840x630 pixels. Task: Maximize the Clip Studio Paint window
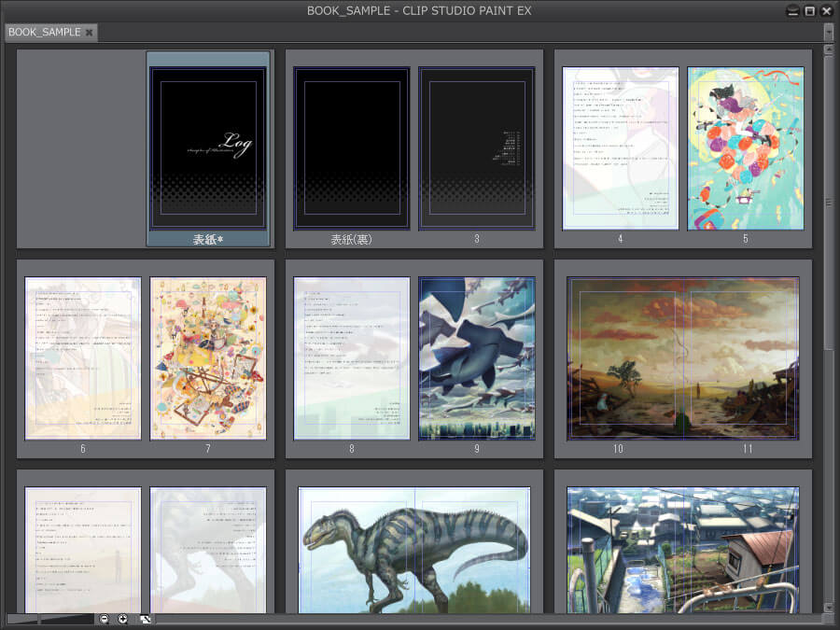(809, 11)
